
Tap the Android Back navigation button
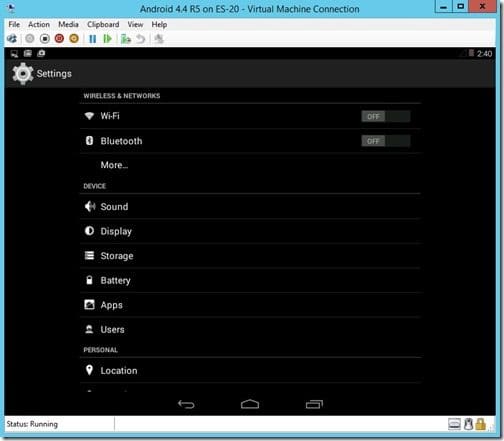(x=186, y=404)
